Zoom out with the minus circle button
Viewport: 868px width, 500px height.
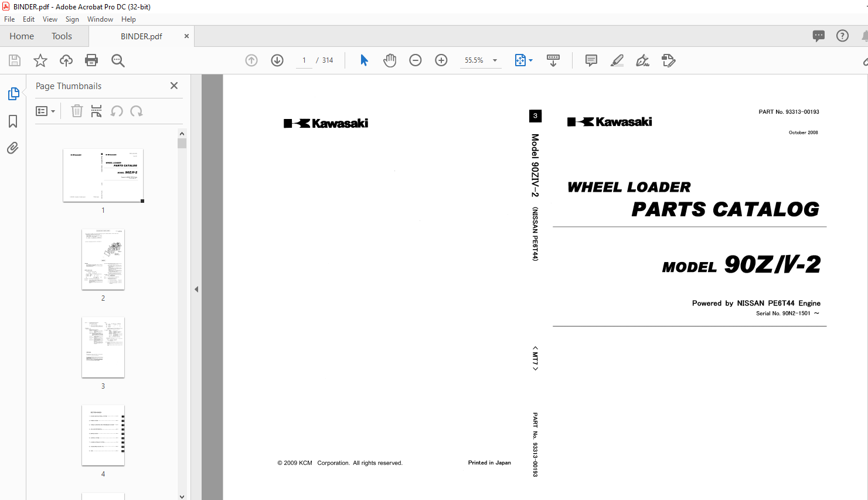(416, 60)
